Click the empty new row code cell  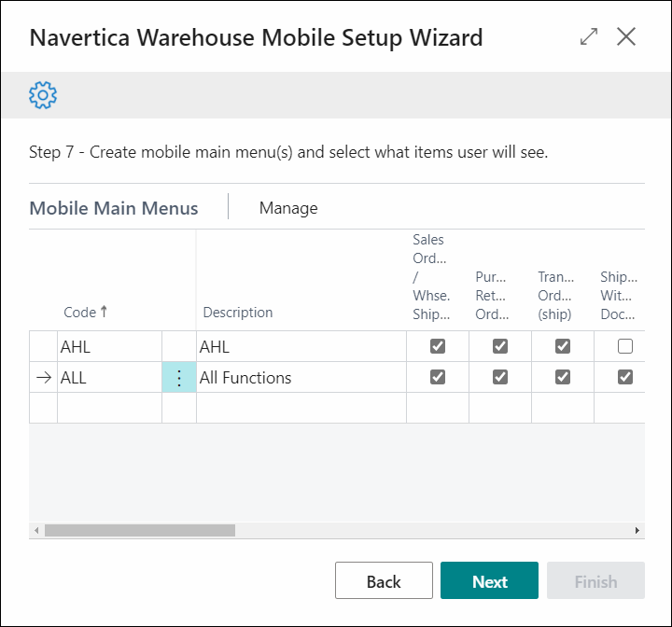(x=110, y=408)
